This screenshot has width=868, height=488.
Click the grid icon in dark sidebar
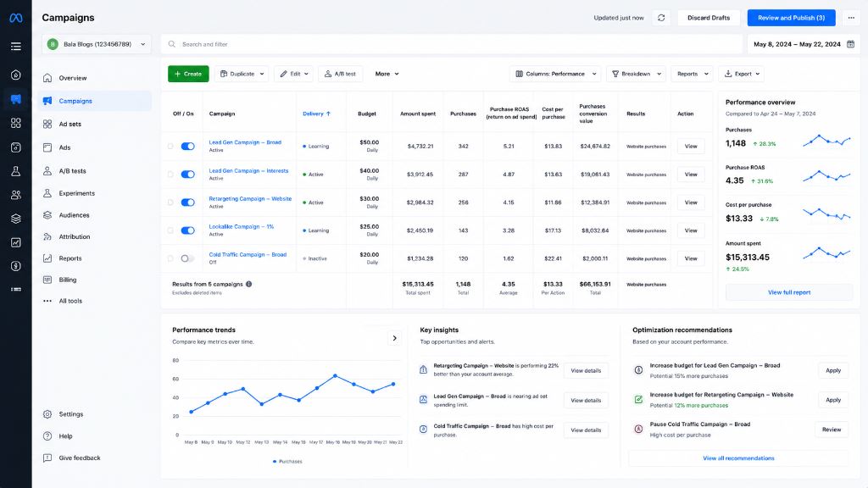pos(16,123)
